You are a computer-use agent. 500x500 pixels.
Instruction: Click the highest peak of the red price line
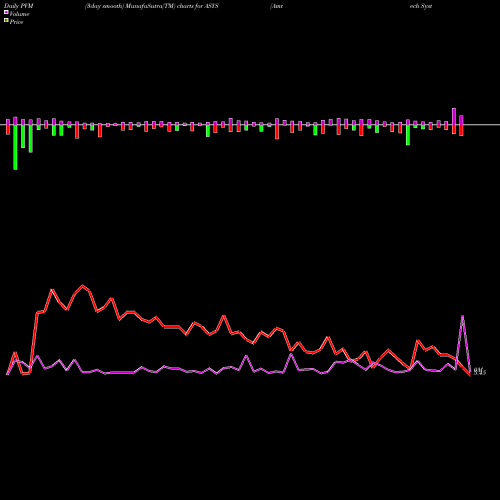tap(83, 286)
